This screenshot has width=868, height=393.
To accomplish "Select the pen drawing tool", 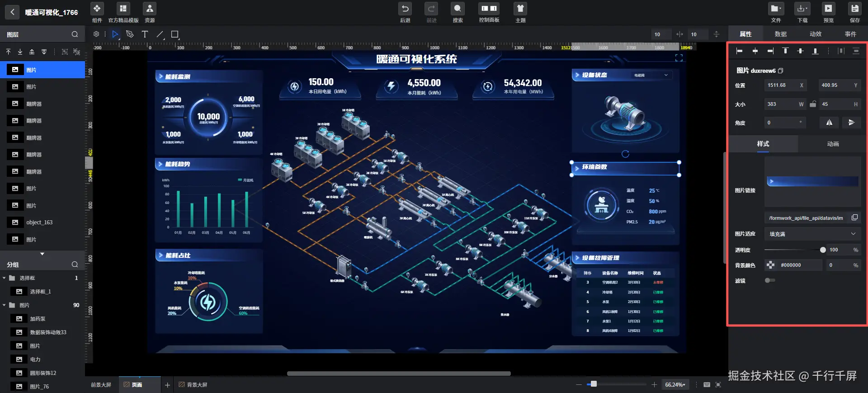I will point(130,34).
